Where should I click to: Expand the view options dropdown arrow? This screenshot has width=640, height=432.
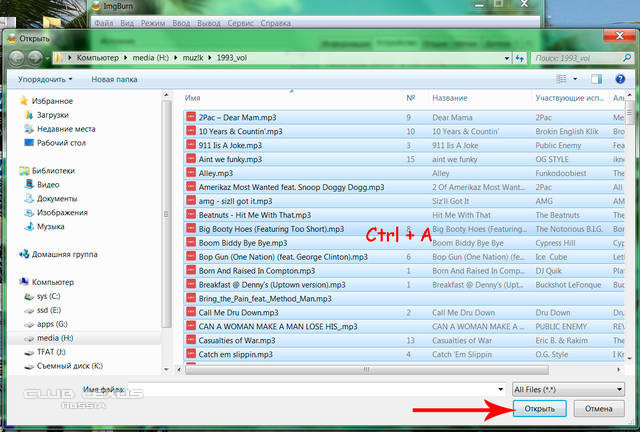click(577, 78)
